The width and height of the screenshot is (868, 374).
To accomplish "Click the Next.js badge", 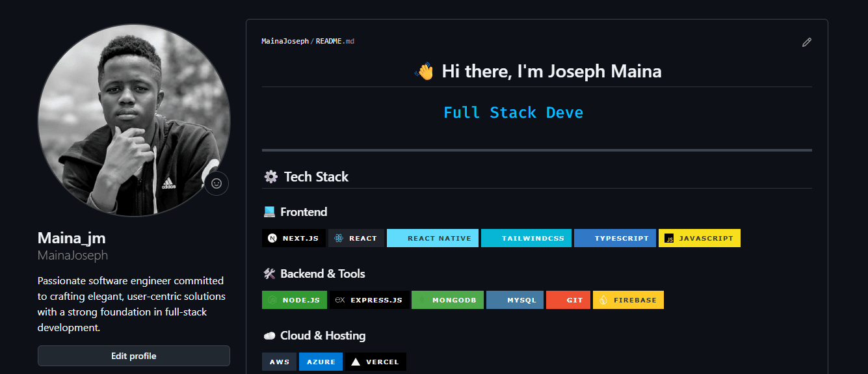I will tap(294, 238).
